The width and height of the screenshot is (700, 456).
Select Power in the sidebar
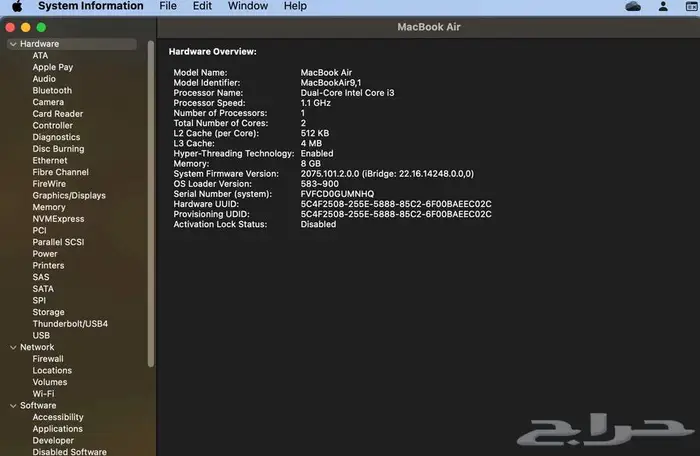tap(45, 254)
